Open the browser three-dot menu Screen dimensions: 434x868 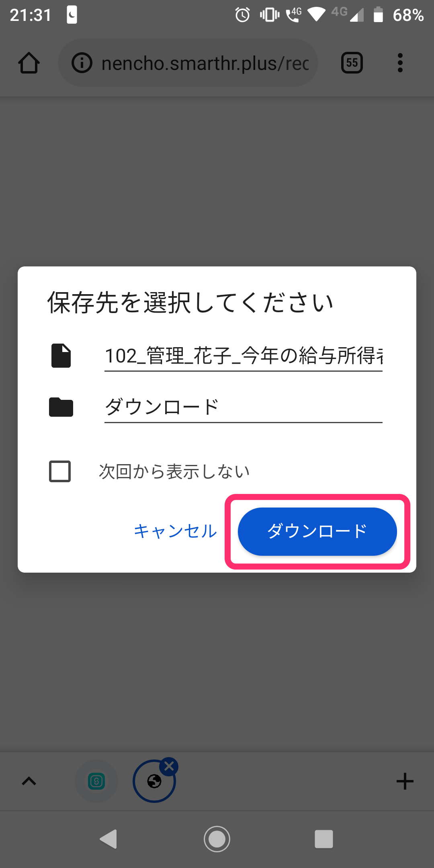coord(400,63)
